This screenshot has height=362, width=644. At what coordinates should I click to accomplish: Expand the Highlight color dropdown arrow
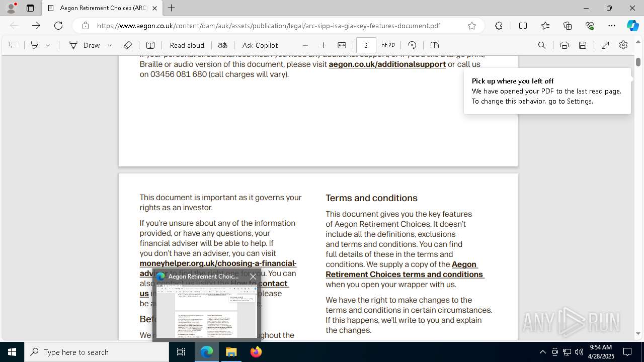(48, 45)
